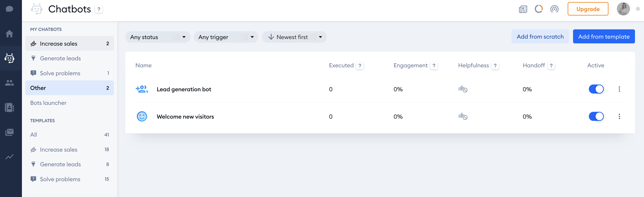
Task: Click Add from scratch button
Action: [x=540, y=37]
